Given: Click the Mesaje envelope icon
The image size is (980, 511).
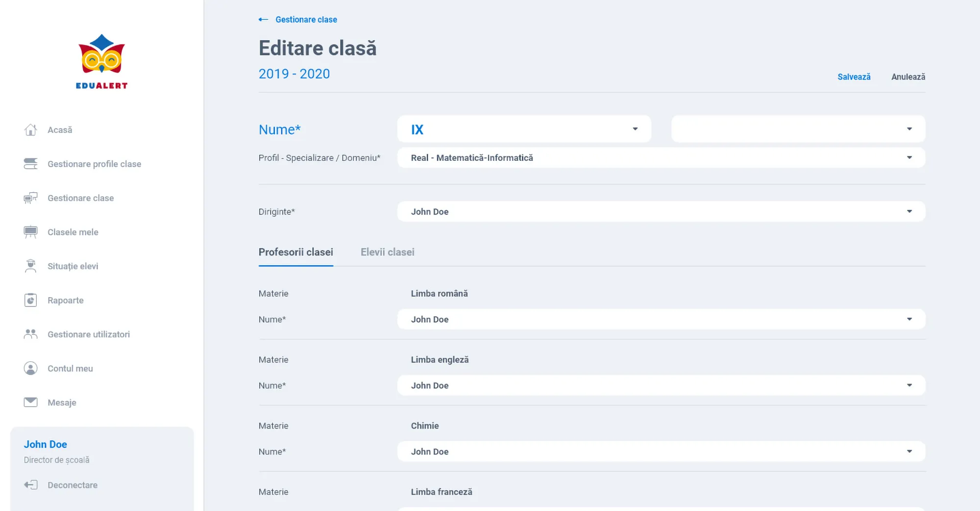Looking at the screenshot, I should [x=30, y=402].
